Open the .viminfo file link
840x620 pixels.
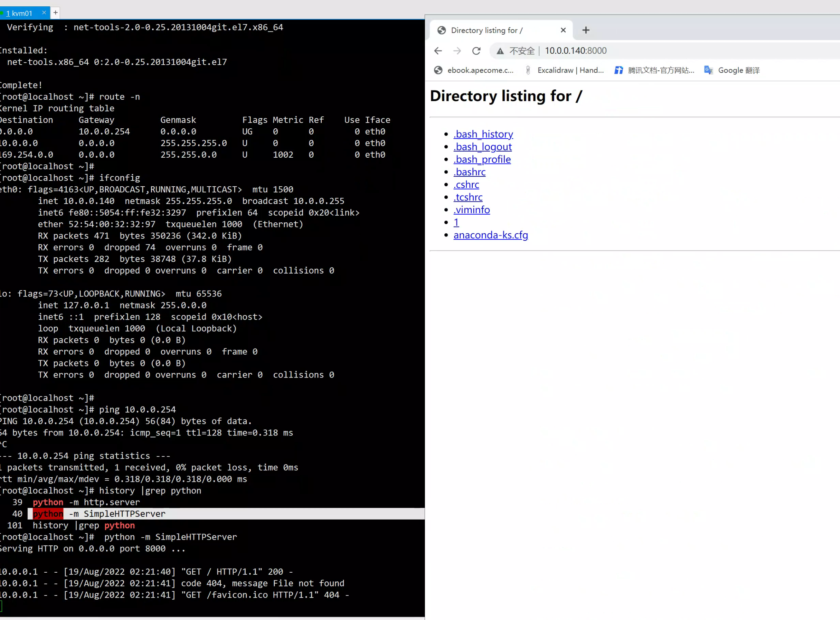(x=471, y=210)
